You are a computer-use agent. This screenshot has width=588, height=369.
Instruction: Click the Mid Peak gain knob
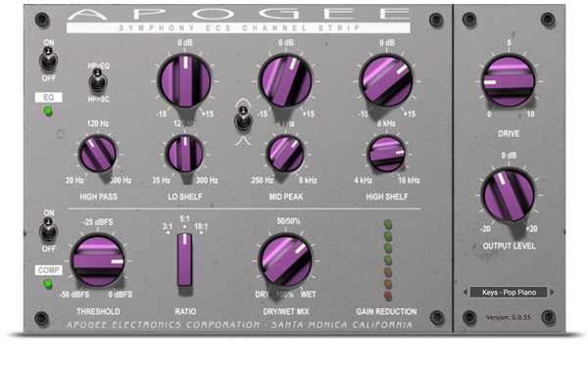286,81
